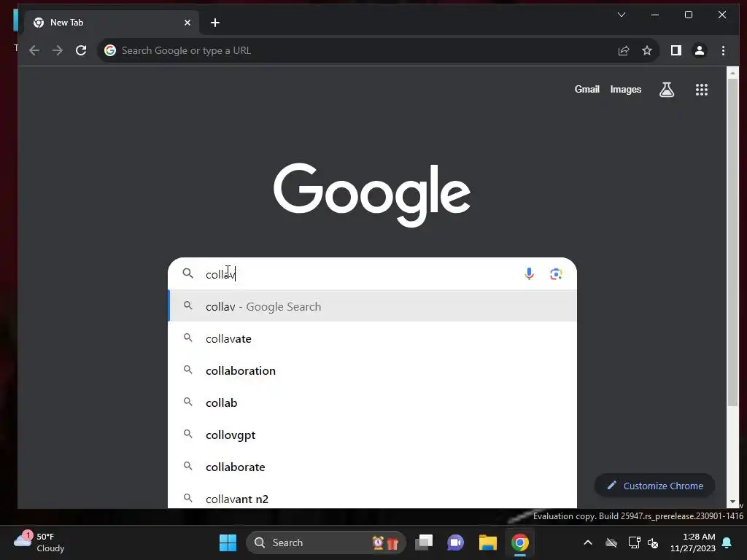Open the clock showing 1:28 AM
The image size is (747, 560).
point(693,542)
